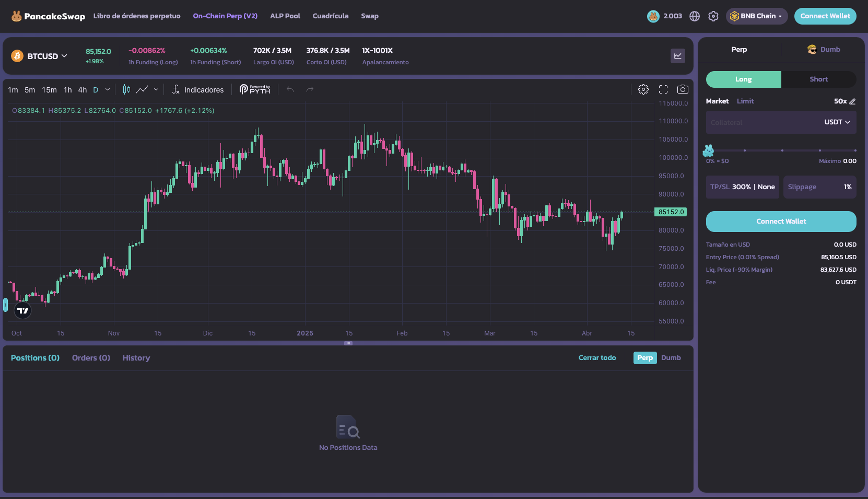Viewport: 868px width, 499px height.
Task: Open chart settings gear
Action: tap(643, 89)
